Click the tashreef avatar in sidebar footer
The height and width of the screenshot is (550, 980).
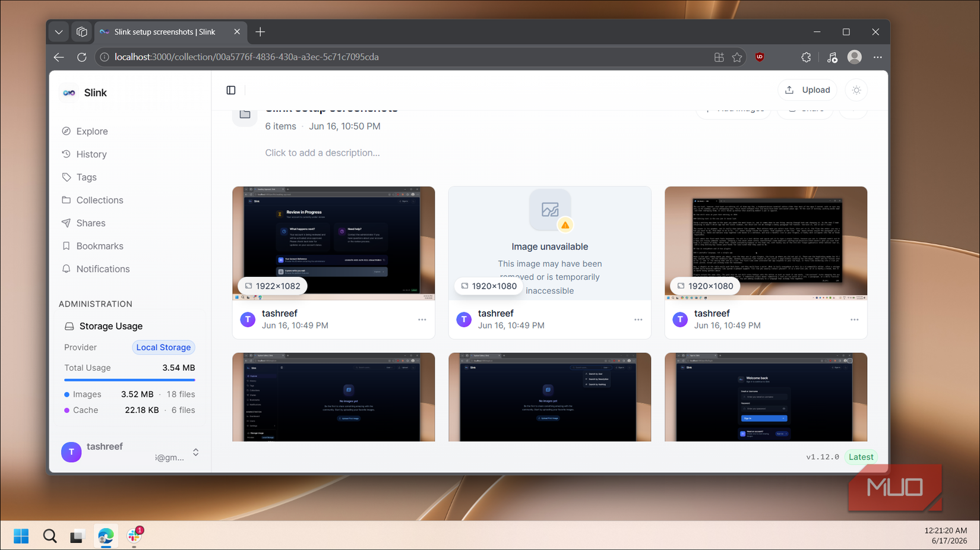(x=71, y=453)
